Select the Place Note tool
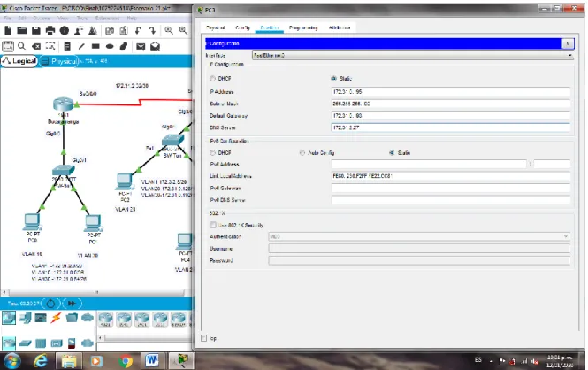588x370 pixels. [67, 47]
